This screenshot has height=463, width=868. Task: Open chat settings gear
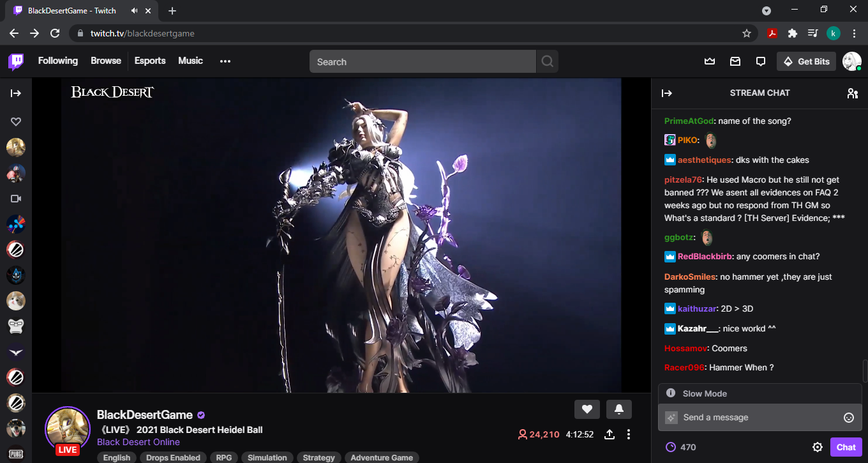818,447
